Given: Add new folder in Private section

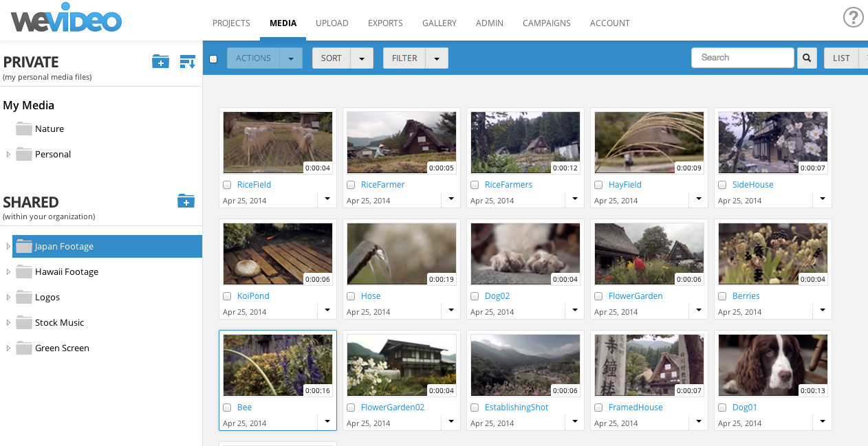Looking at the screenshot, I should pos(160,62).
